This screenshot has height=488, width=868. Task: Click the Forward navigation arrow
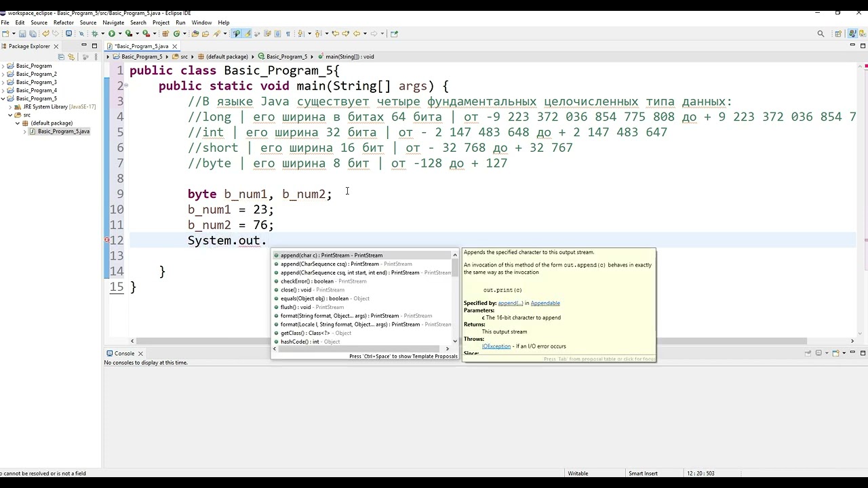pyautogui.click(x=374, y=33)
